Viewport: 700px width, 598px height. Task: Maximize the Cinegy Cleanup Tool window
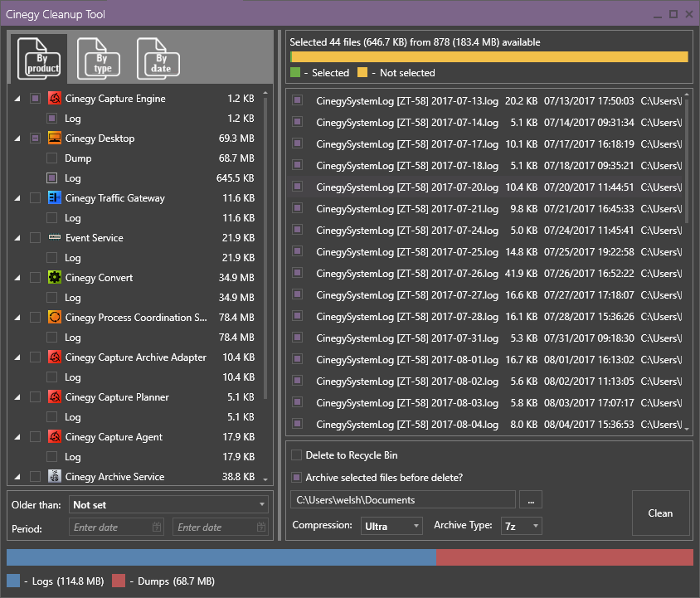point(673,14)
